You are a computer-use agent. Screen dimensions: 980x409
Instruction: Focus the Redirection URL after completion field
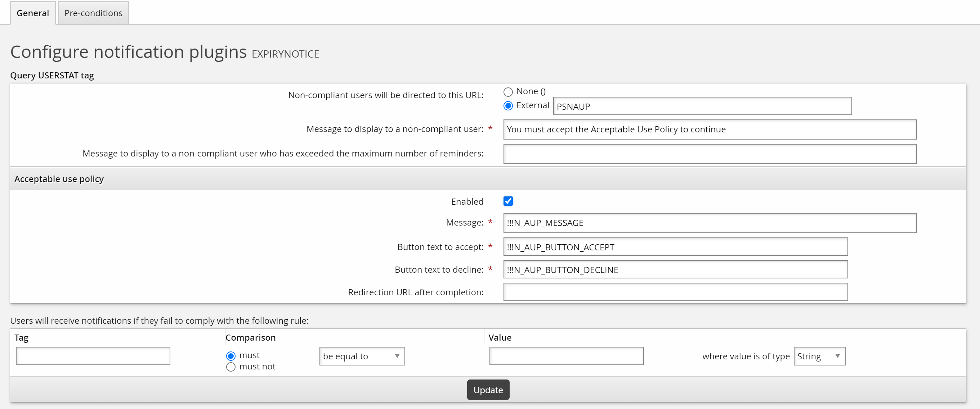tap(675, 292)
